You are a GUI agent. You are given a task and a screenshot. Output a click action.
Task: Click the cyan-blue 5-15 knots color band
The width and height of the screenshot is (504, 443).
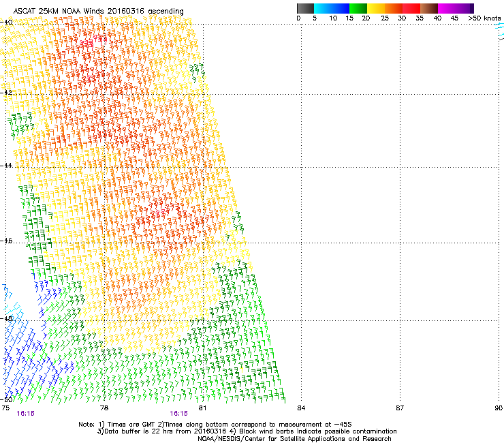tap(332, 8)
